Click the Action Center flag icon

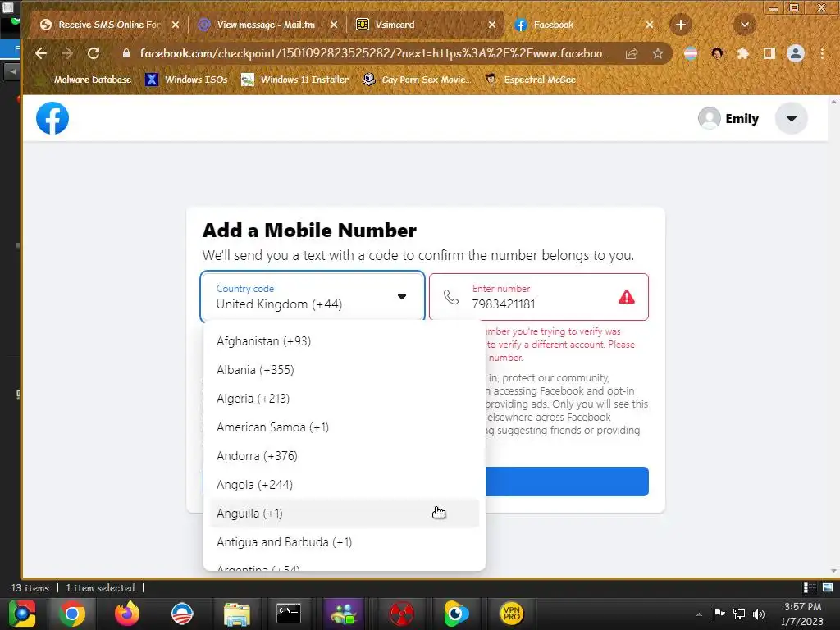[x=719, y=614]
